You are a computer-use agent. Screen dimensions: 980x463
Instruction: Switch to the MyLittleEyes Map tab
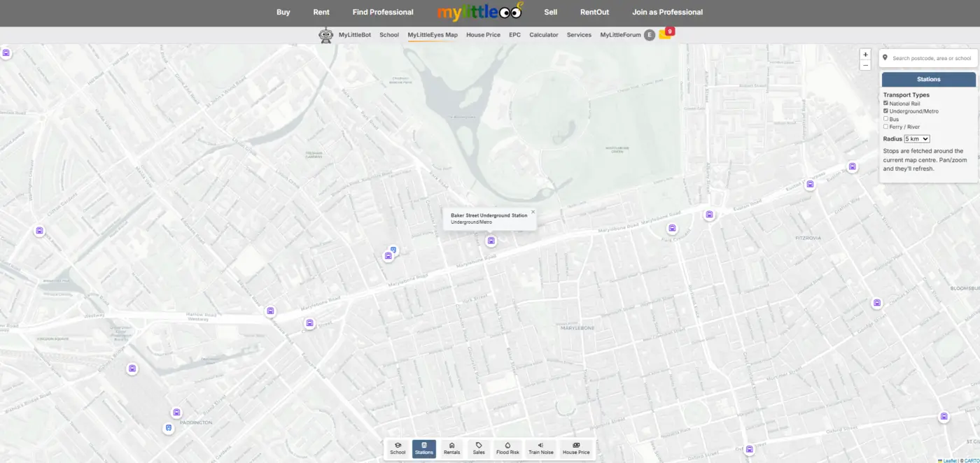pyautogui.click(x=433, y=34)
